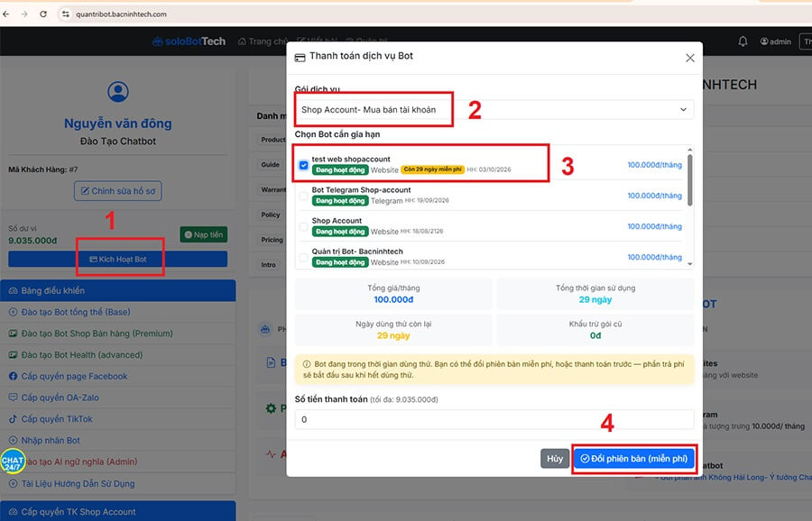The height and width of the screenshot is (521, 812).
Task: Click pencil icon in Chỉnh sửa hồ sơ
Action: pyautogui.click(x=85, y=191)
